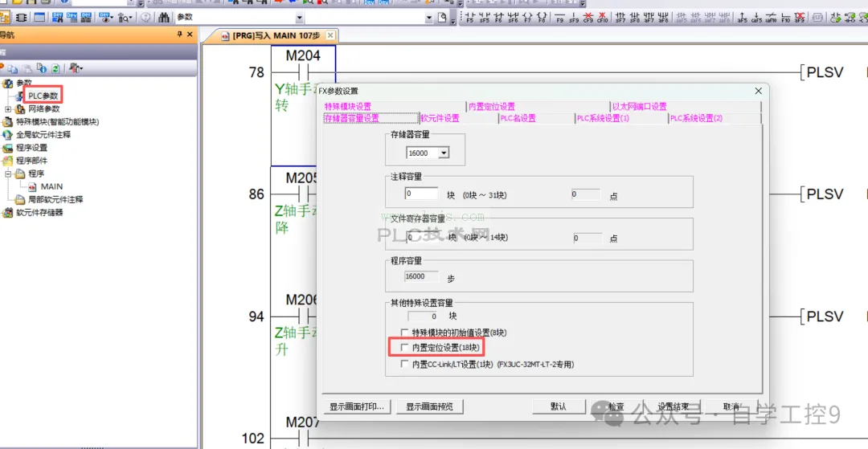Switch to the PLC名设置 tab
The height and width of the screenshot is (449, 868).
pos(518,118)
